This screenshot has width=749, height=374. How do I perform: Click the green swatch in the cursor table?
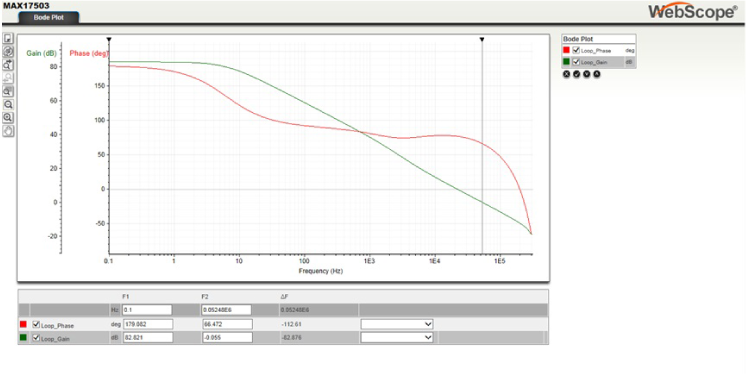tap(23, 338)
